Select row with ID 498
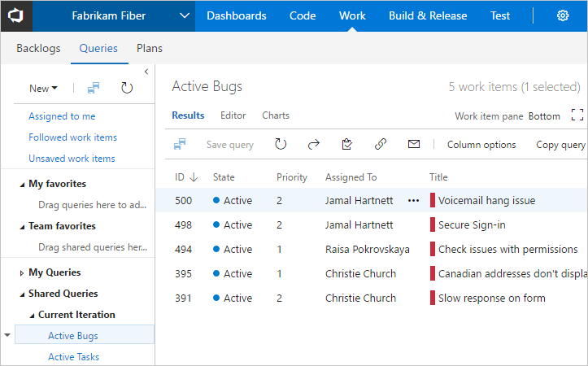The width and height of the screenshot is (588, 366). pos(183,225)
